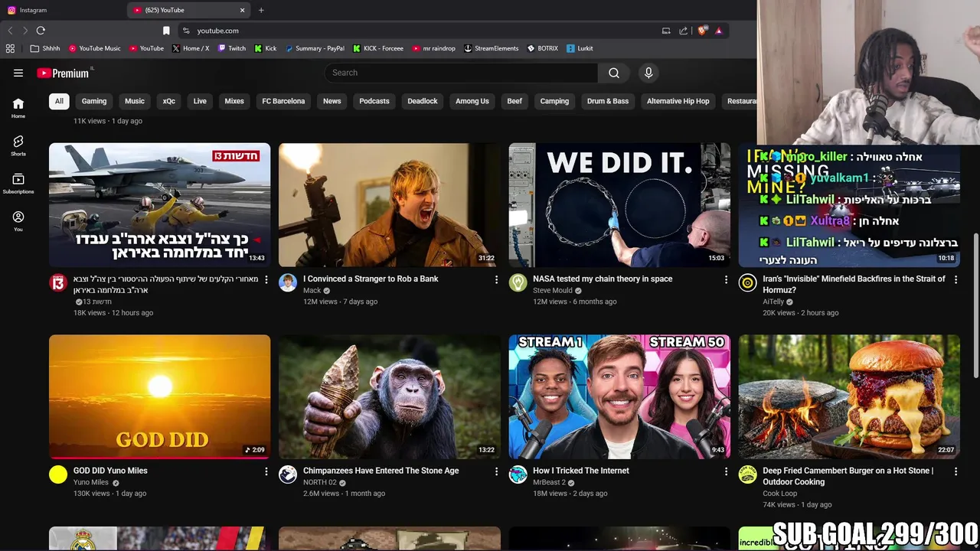Open the AiTelly channel avatar
Viewport: 980px width, 551px height.
pos(747,283)
